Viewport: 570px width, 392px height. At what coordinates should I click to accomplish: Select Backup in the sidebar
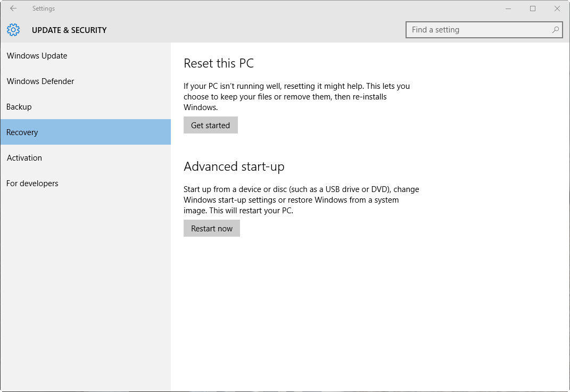click(x=86, y=106)
